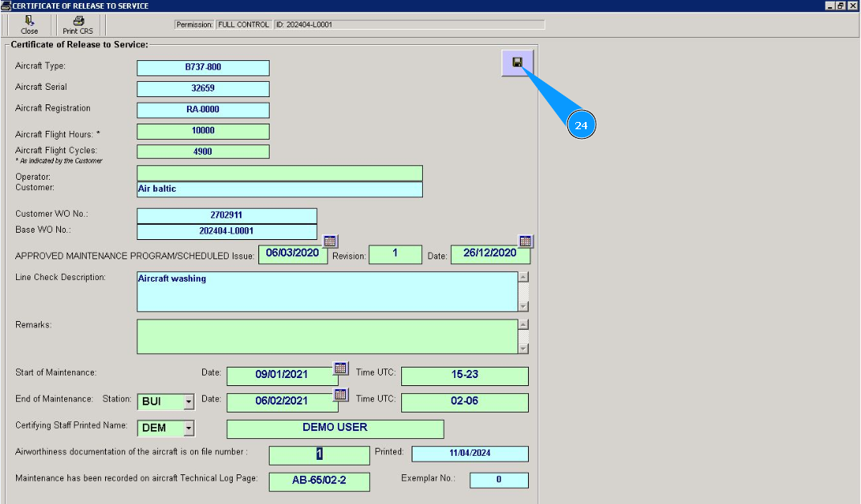
Task: Expand the Station dropdown showing BUI
Action: tap(189, 402)
